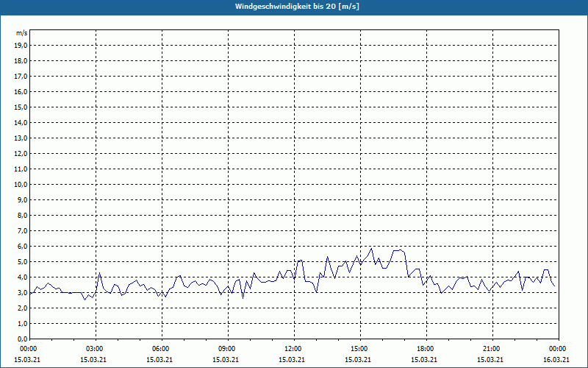
Task: Pick the "7,0" y-axis label
Action: tap(23, 231)
